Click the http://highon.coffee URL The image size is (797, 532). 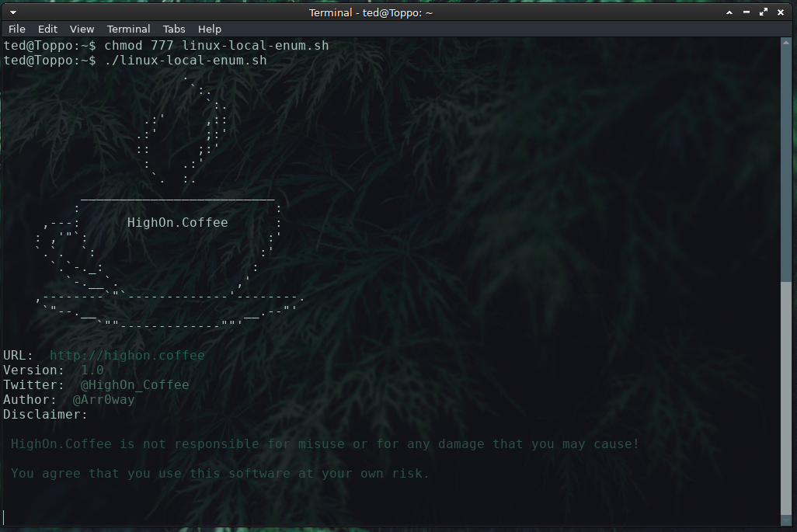[127, 355]
